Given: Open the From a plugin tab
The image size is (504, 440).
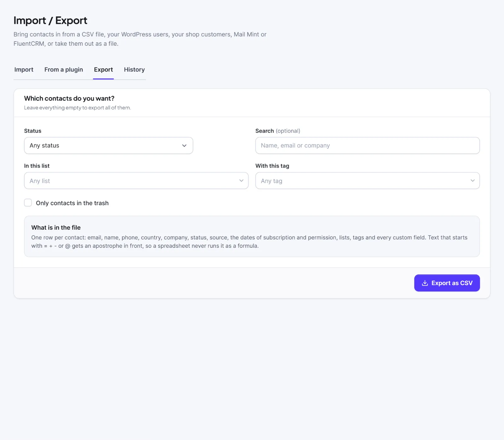Looking at the screenshot, I should (64, 70).
